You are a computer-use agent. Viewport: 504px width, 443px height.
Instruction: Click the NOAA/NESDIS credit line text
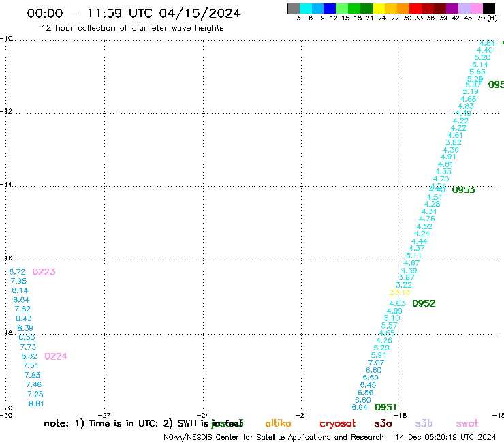pyautogui.click(x=274, y=438)
